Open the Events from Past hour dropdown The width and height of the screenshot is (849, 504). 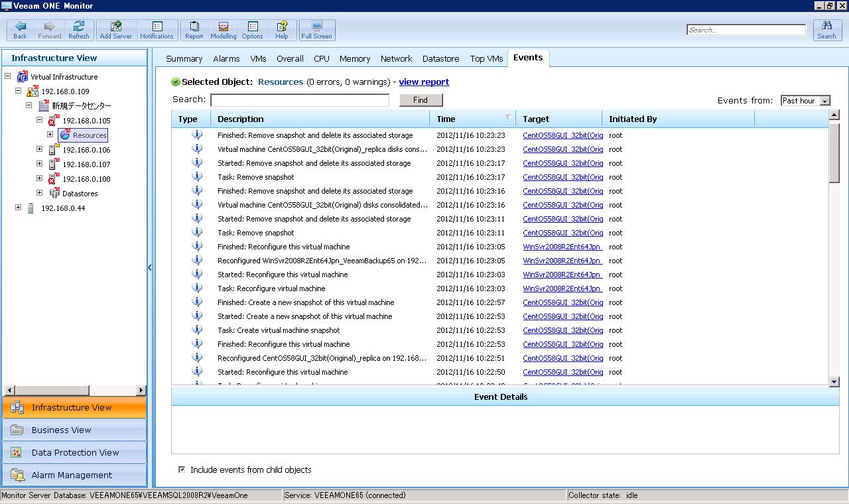805,101
